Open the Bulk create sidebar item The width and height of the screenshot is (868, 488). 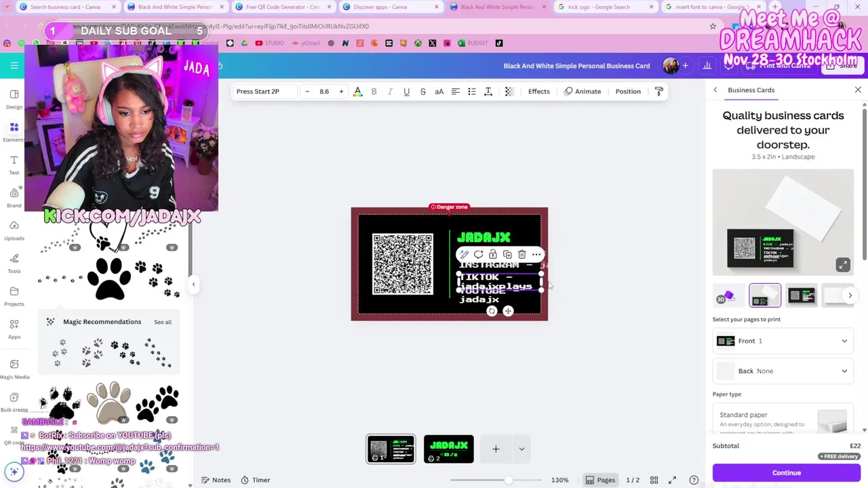[x=14, y=402]
